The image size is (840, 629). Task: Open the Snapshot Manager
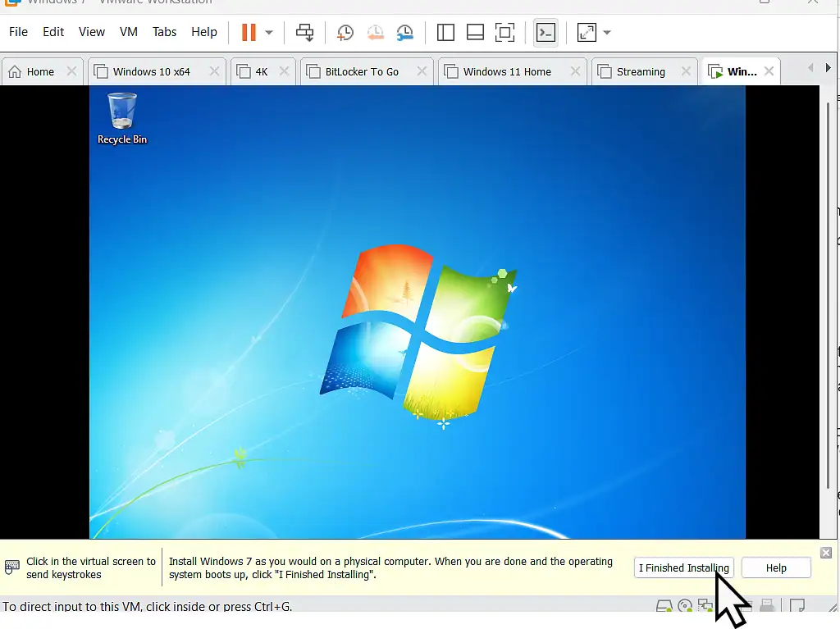404,32
